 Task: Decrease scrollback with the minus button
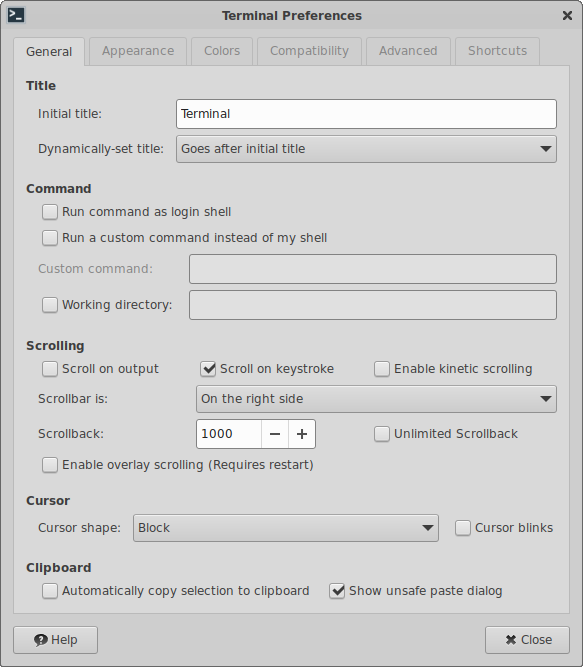coord(275,434)
